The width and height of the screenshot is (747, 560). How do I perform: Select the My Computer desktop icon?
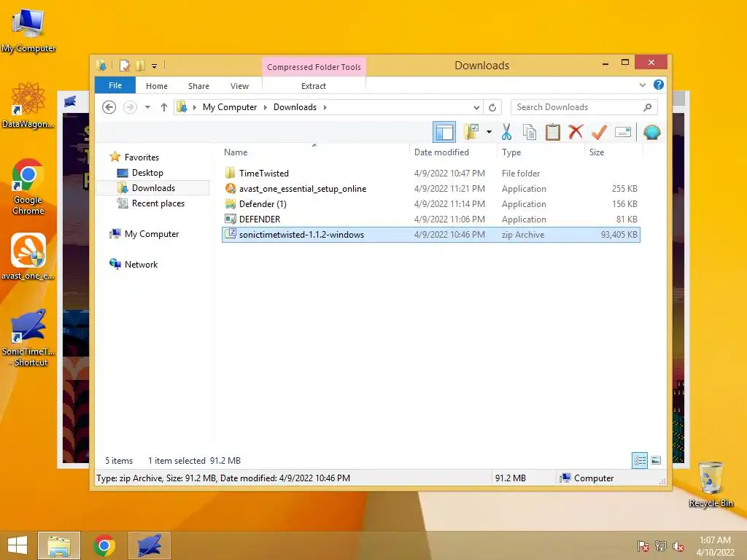28,29
